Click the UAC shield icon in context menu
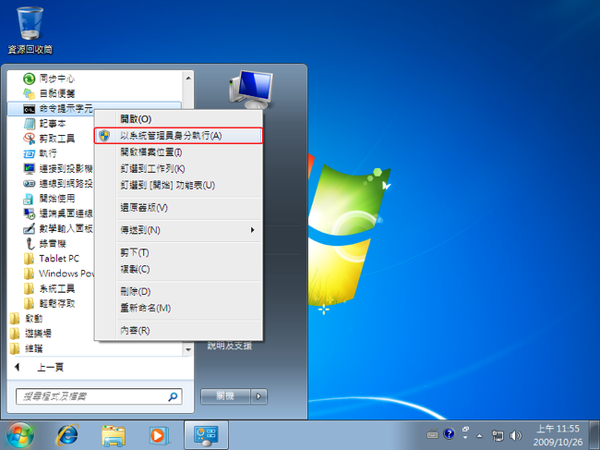Image resolution: width=600 pixels, height=450 pixels. point(104,135)
